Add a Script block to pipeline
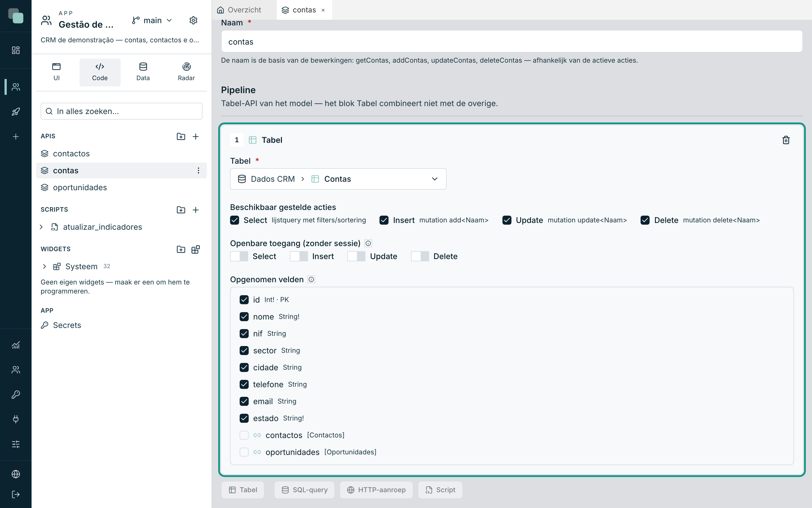The height and width of the screenshot is (508, 812). pyautogui.click(x=440, y=490)
